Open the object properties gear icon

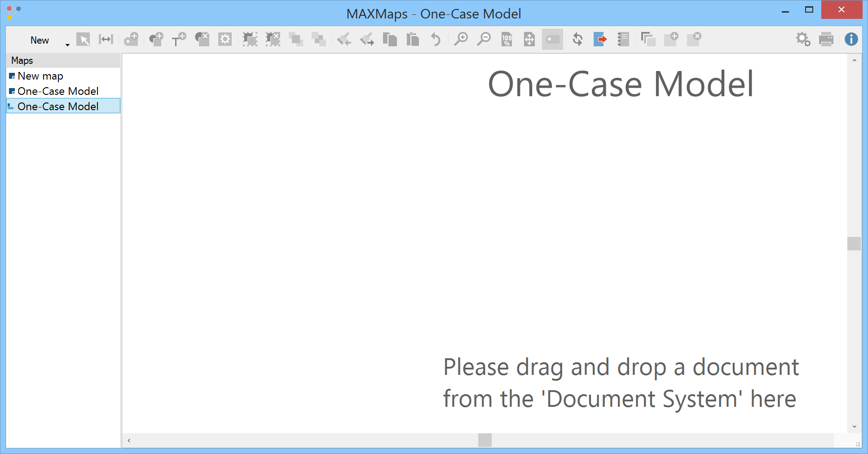point(225,40)
